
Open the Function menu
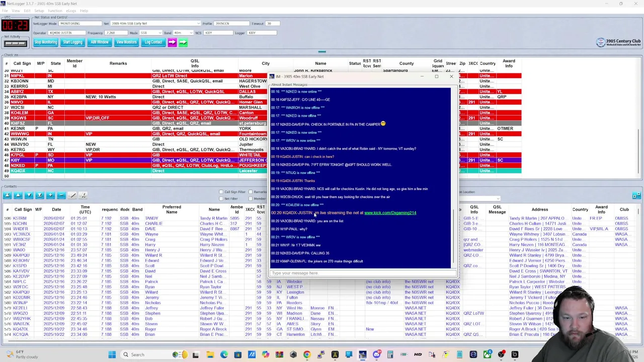pos(55,11)
